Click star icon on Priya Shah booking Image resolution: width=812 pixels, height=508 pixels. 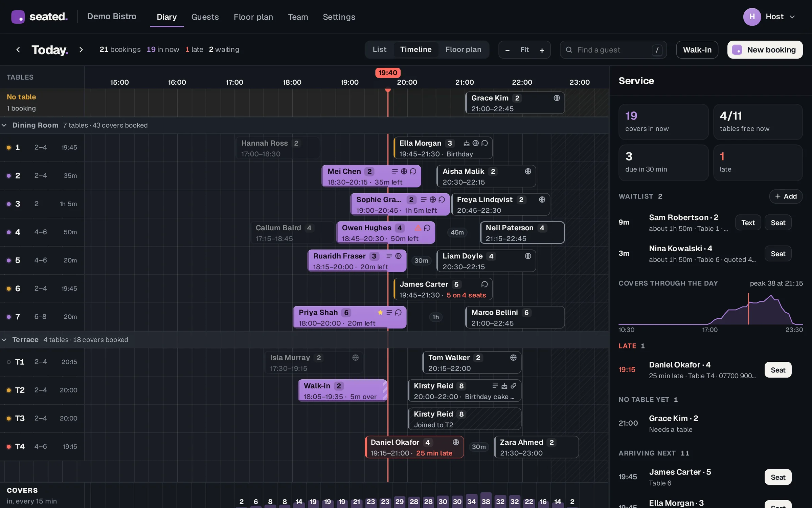tap(380, 312)
